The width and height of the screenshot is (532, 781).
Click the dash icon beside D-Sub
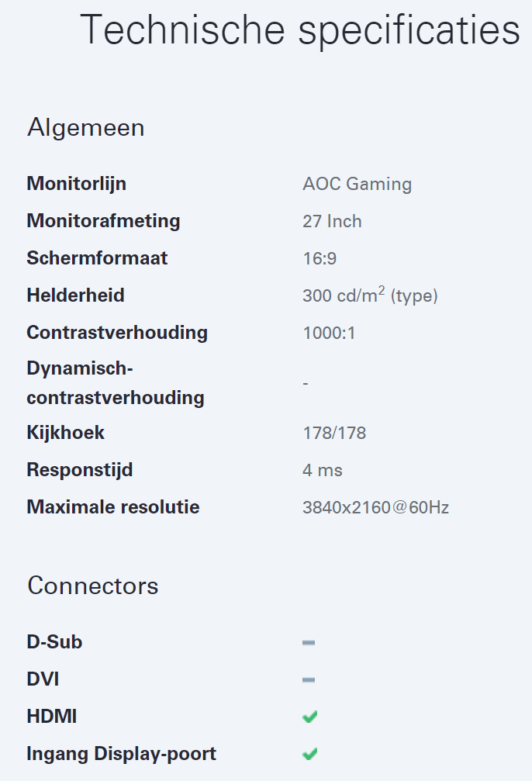click(x=309, y=642)
